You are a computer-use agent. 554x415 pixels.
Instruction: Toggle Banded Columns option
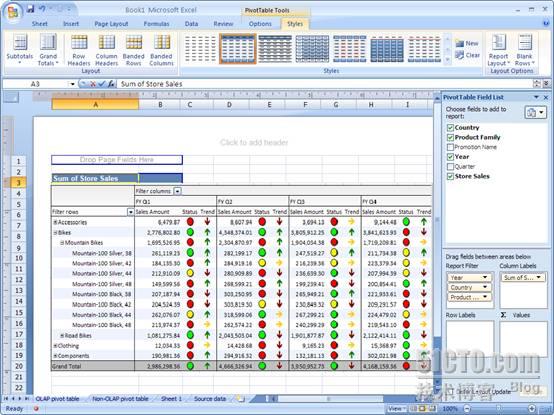161,49
